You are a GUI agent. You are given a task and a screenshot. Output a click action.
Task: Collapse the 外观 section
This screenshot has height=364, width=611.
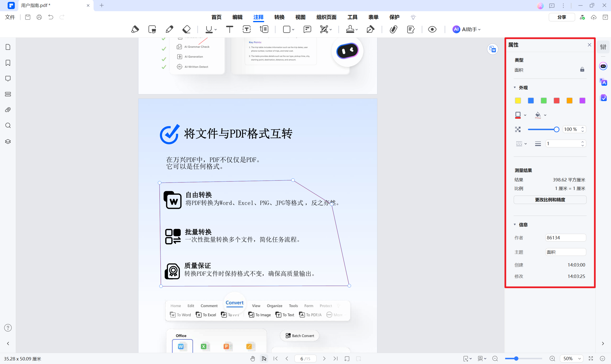pyautogui.click(x=515, y=87)
